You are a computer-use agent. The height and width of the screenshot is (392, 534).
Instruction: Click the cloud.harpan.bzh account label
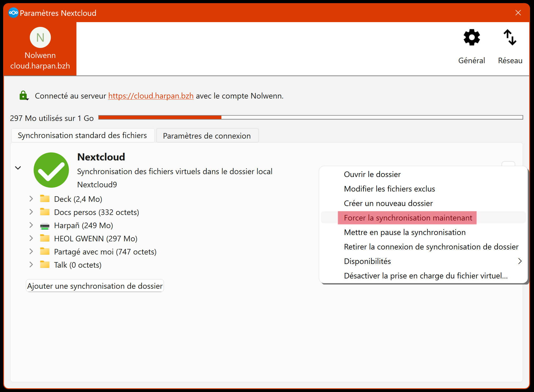point(40,66)
